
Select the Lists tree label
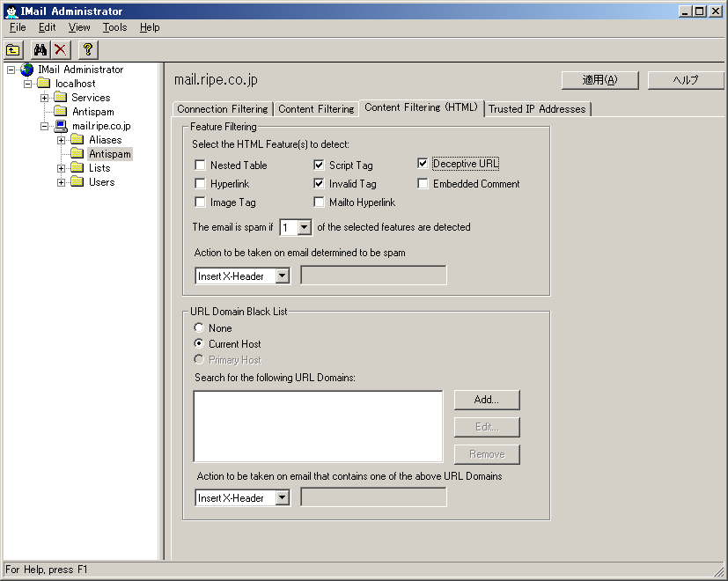coord(99,168)
